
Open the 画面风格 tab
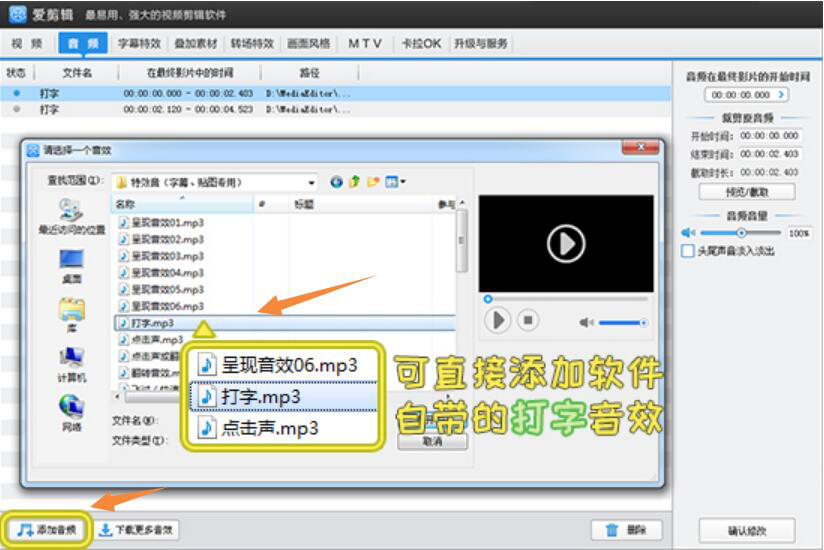click(x=308, y=44)
